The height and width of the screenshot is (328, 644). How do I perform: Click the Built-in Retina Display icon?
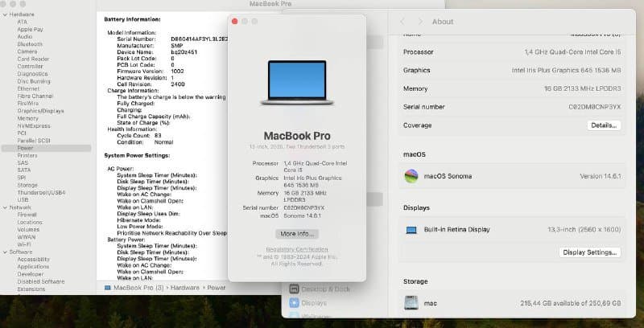click(x=411, y=230)
